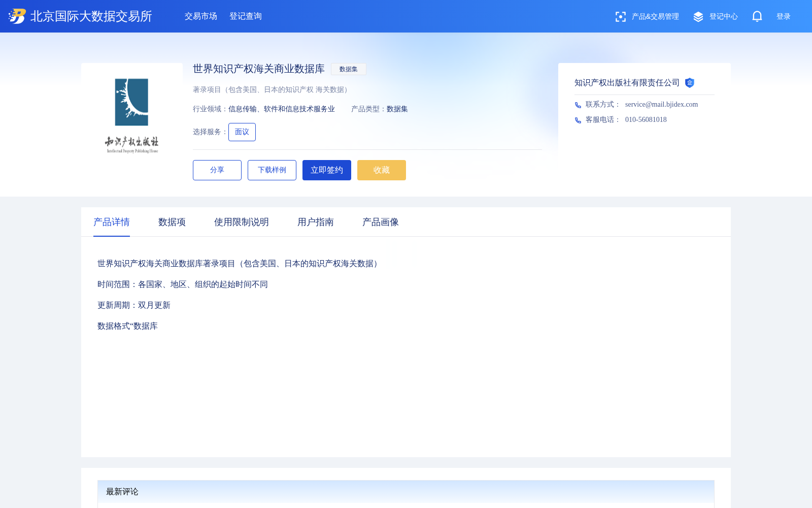Switch to the 产品详情 tab

click(x=112, y=222)
